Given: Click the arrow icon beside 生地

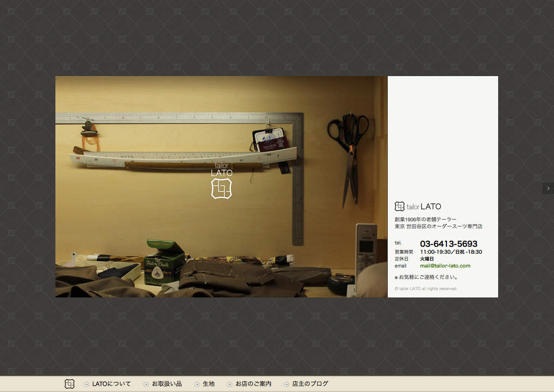Looking at the screenshot, I should [x=197, y=384].
